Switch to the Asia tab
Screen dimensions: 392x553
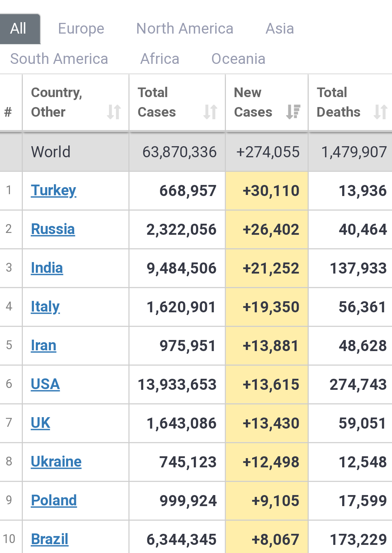click(280, 29)
